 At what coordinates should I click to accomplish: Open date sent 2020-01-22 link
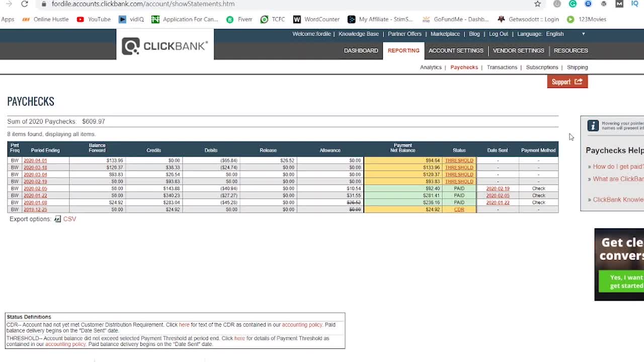(x=498, y=203)
